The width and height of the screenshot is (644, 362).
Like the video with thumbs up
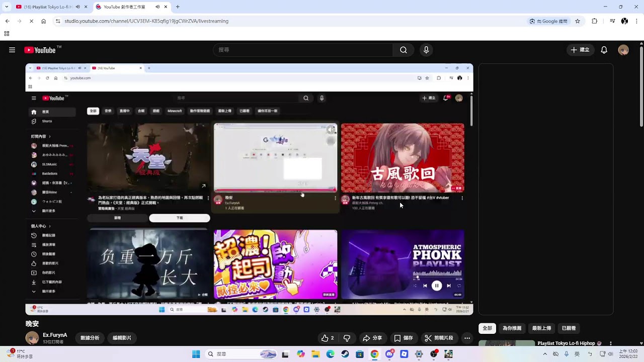pyautogui.click(x=328, y=338)
